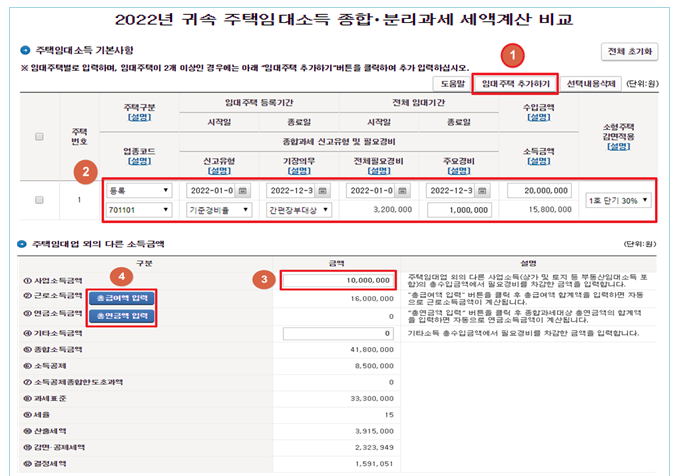Screen dimensions: 682x476
Task: Select the 결정세액 value 1,591,051
Action: click(374, 464)
